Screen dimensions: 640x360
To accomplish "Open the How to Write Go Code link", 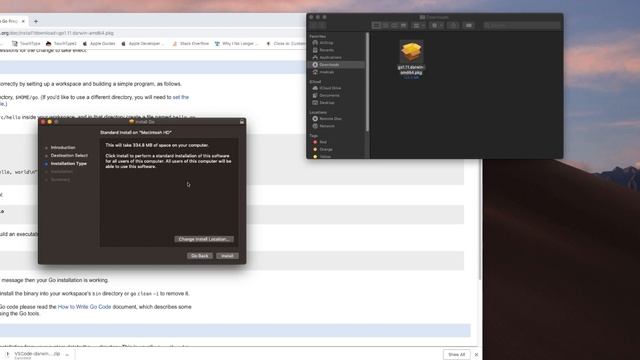I will 84,307.
